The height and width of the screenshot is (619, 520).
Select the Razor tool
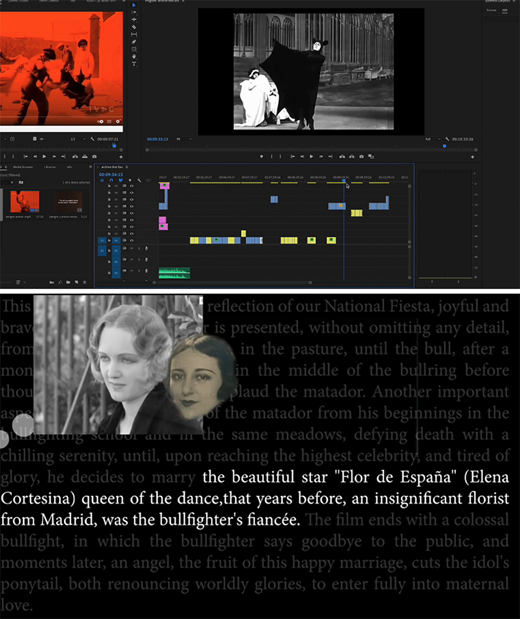tap(134, 27)
